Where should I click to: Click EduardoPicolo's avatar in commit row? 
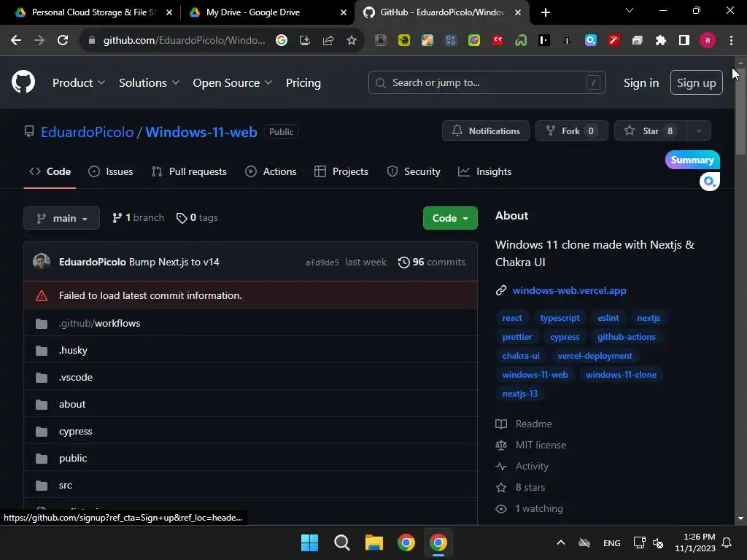point(42,262)
